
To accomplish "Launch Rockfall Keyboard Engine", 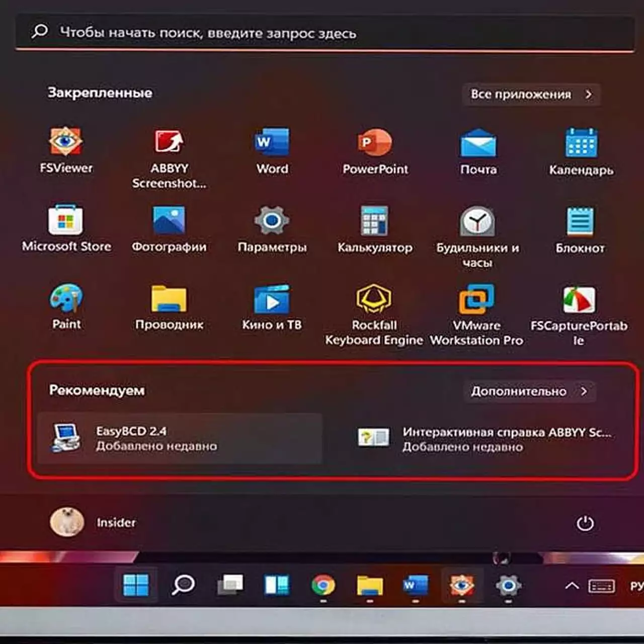I will pos(374,315).
